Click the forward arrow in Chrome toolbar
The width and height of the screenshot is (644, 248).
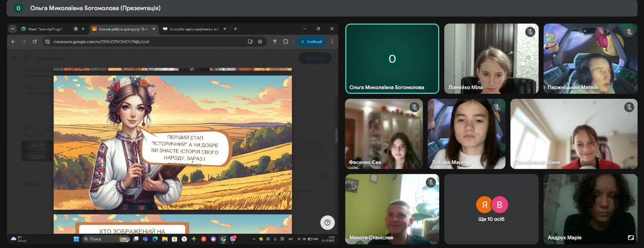24,41
